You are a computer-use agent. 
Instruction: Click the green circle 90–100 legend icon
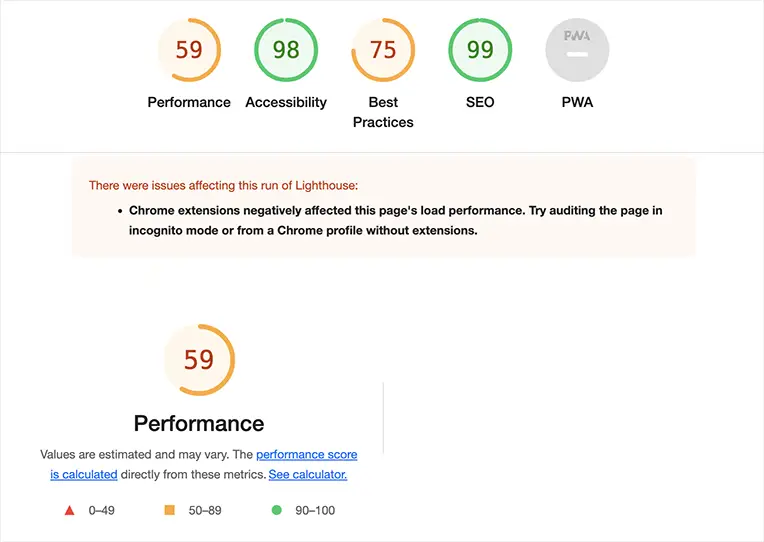pos(276,510)
